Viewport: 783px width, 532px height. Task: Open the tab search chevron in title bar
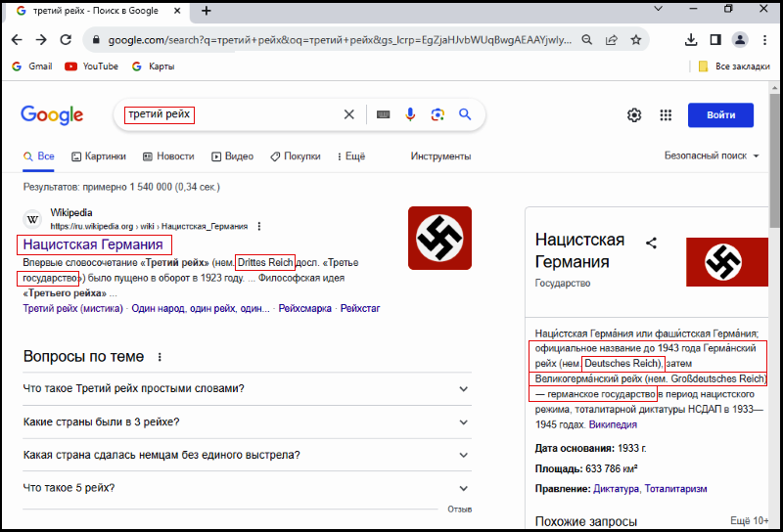click(x=658, y=9)
